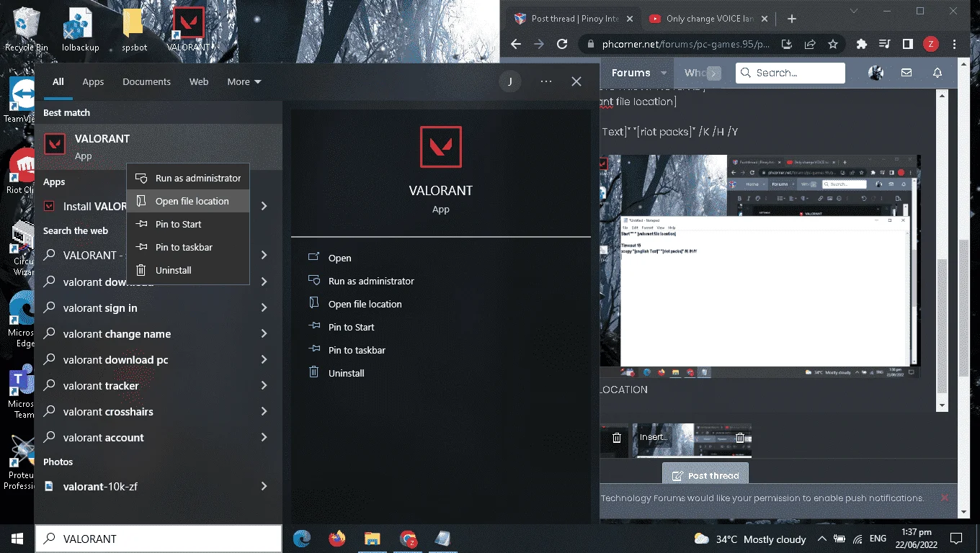Open forum inbox envelope icon
980x553 pixels.
coord(906,73)
